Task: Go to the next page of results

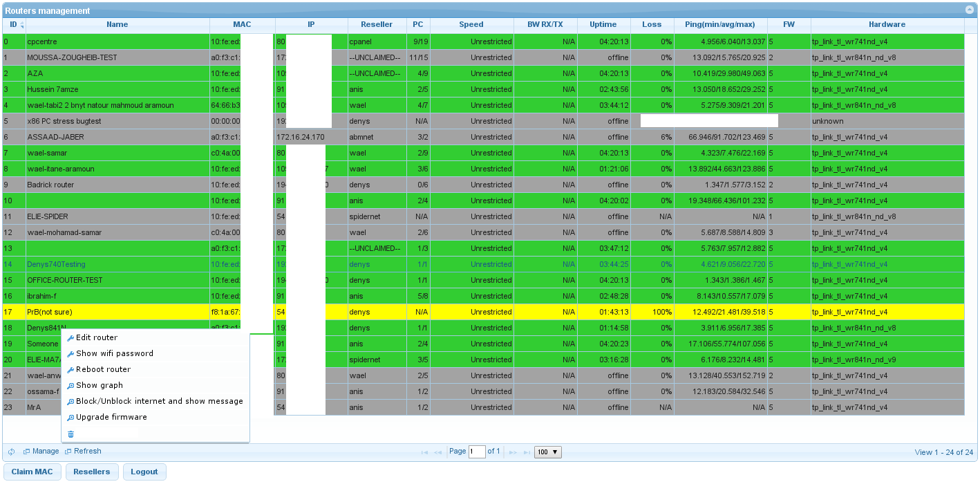Action: pos(513,452)
